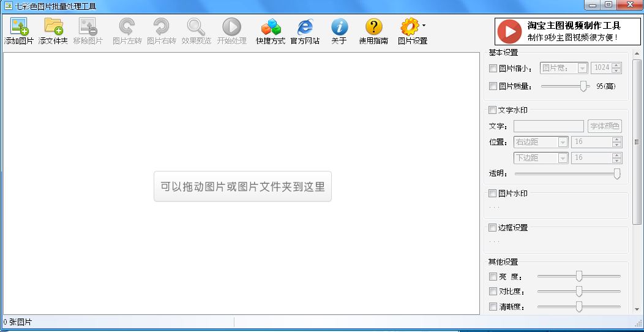Minimize the window with title bar button
Screen dimensions: 644x332
click(592, 4)
